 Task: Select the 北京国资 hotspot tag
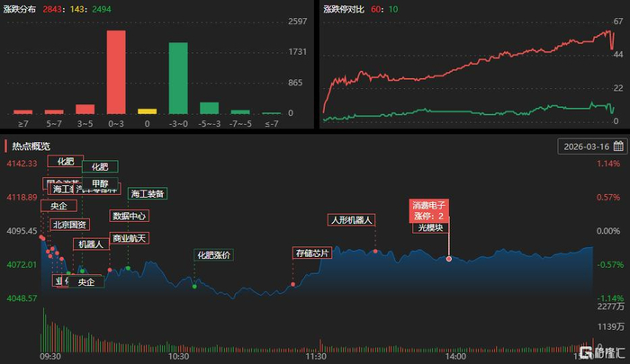click(x=69, y=225)
